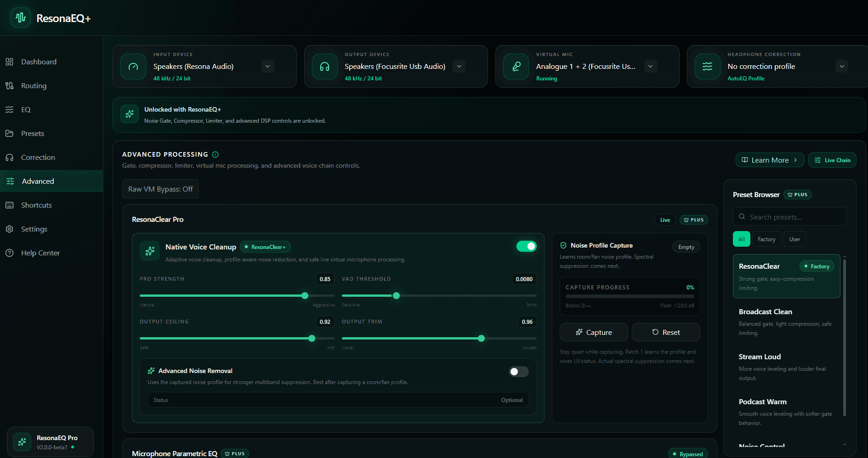Click the Output Ceiling slider handle
The width and height of the screenshot is (868, 458).
312,338
